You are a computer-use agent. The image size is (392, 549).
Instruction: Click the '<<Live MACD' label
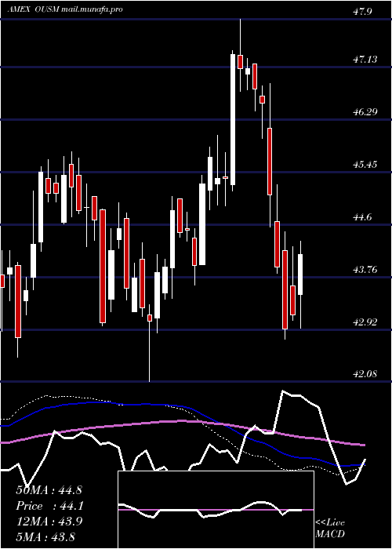pyautogui.click(x=330, y=528)
